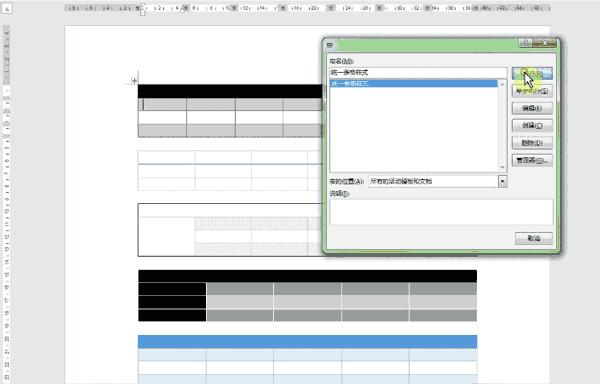Click the Delete macro button (删除)

point(532,143)
